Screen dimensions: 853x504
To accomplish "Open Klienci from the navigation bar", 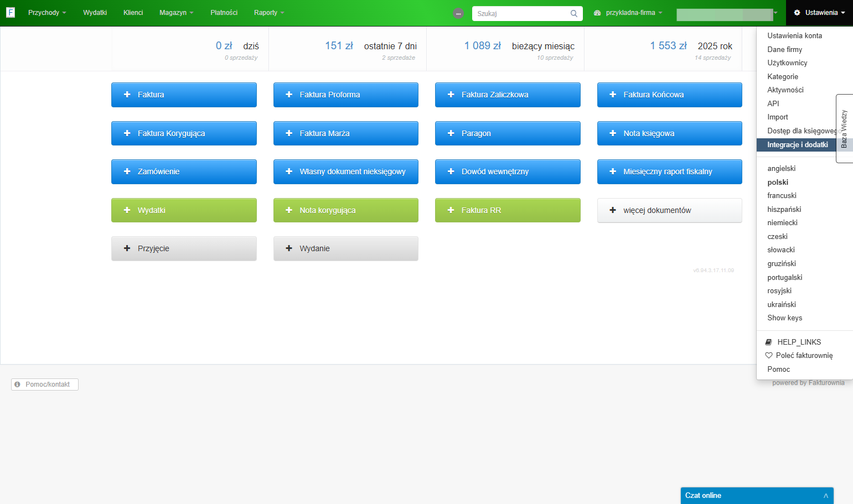I will click(133, 13).
